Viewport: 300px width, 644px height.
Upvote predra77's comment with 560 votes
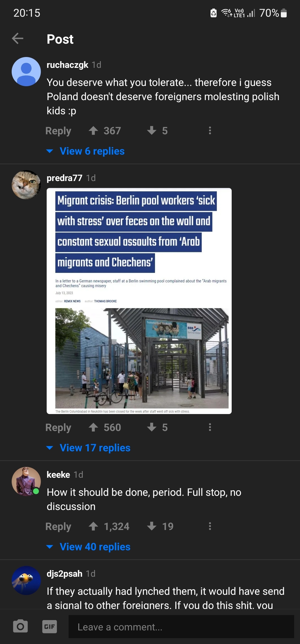[x=93, y=427]
